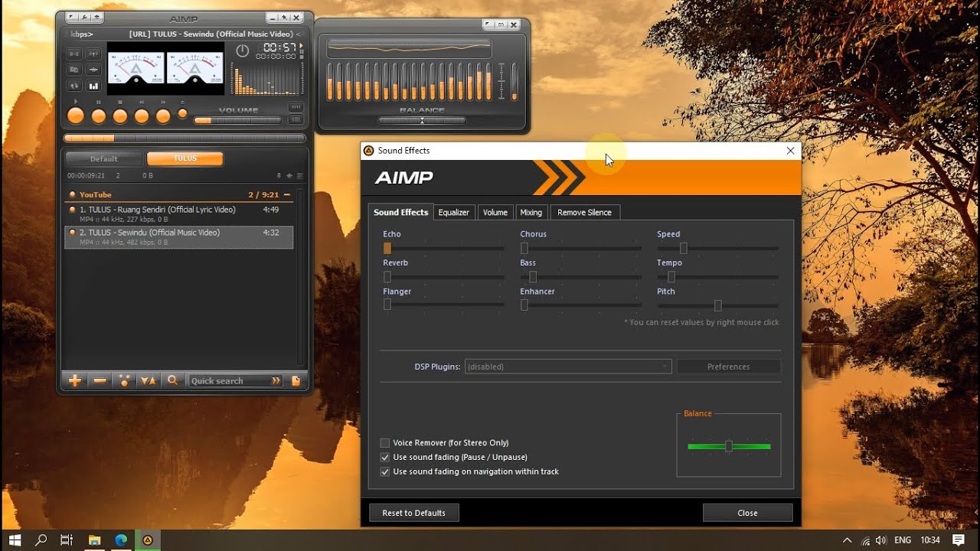Click the Speed slider
Screen dimensions: 980x551
pos(717,248)
